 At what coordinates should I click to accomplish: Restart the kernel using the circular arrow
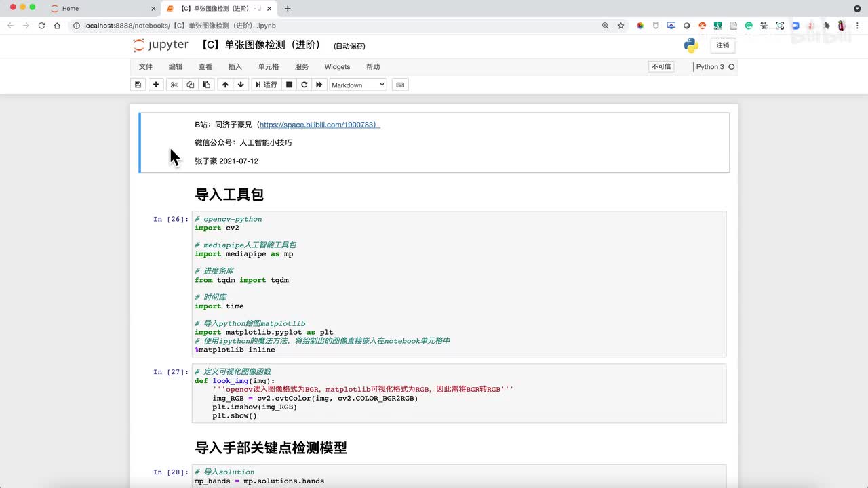(304, 85)
